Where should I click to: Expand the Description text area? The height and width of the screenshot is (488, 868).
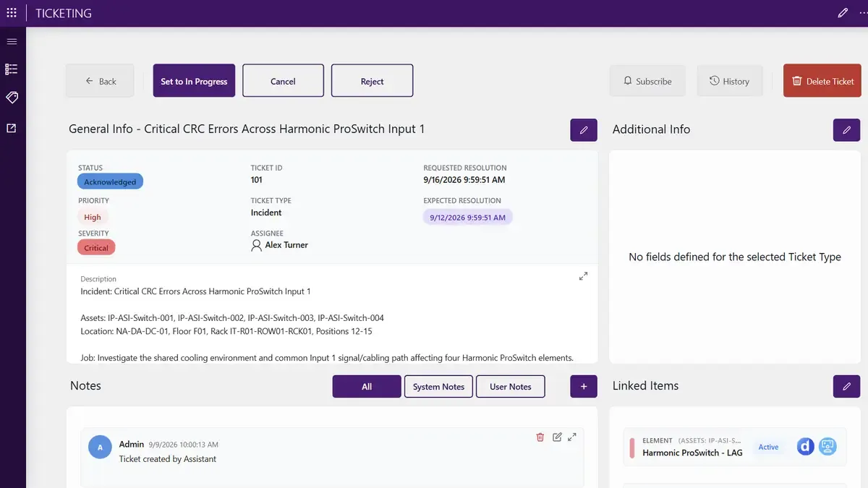(x=583, y=276)
